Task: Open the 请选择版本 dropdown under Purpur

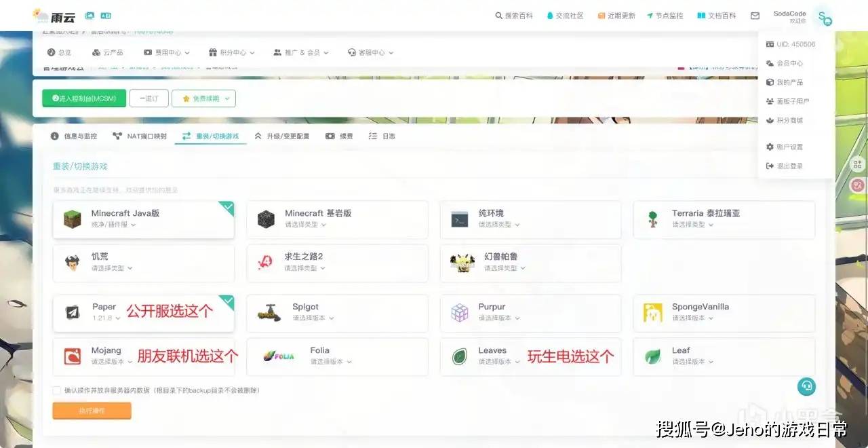Action: click(x=500, y=318)
